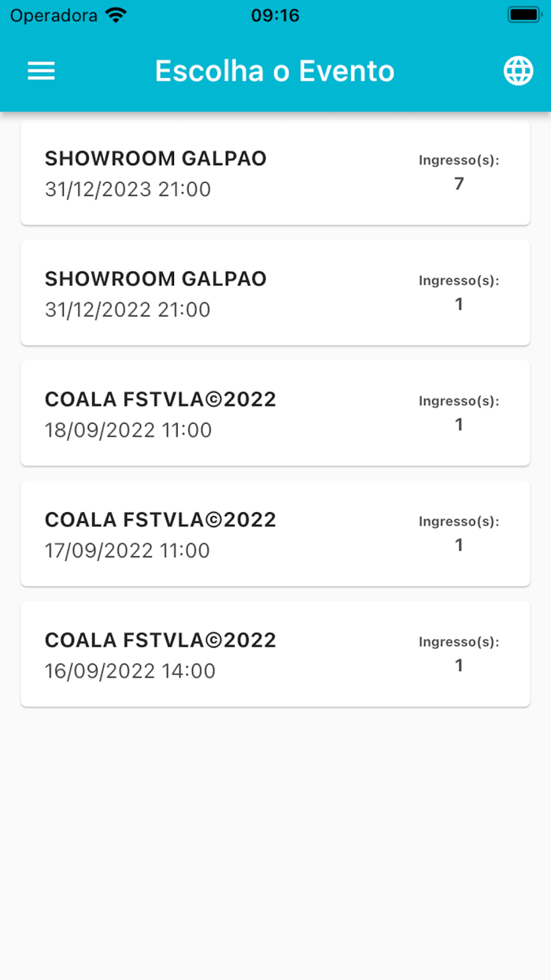Tap the Ingresso(s) count 7
Image resolution: width=551 pixels, height=980 pixels.
(459, 184)
